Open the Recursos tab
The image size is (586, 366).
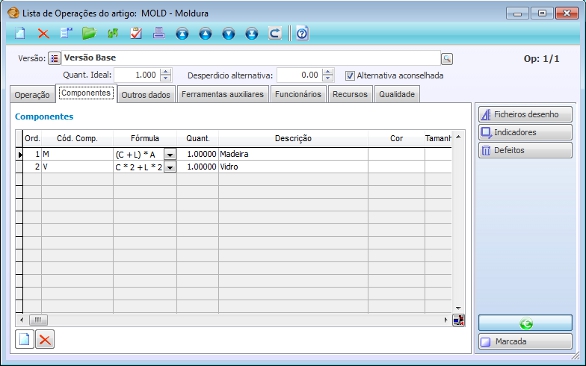tap(350, 94)
